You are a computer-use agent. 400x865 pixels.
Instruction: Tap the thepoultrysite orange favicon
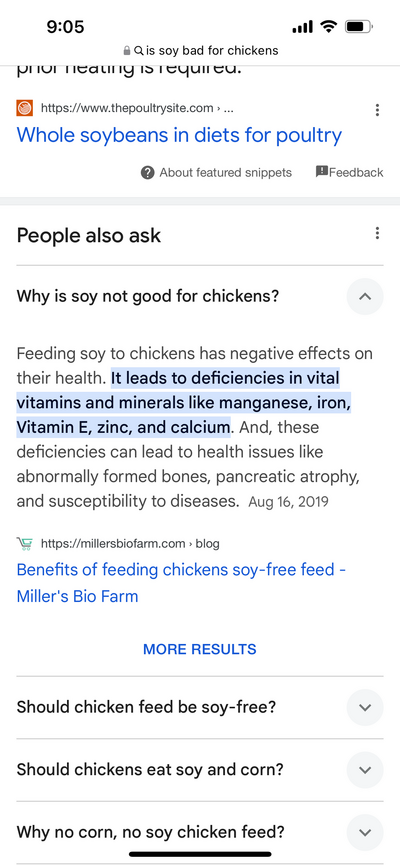[25, 108]
